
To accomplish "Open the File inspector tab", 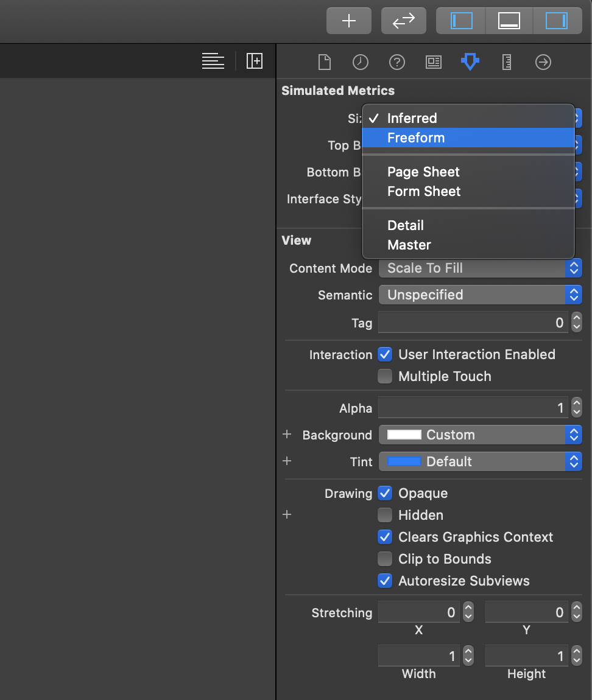I will (325, 61).
